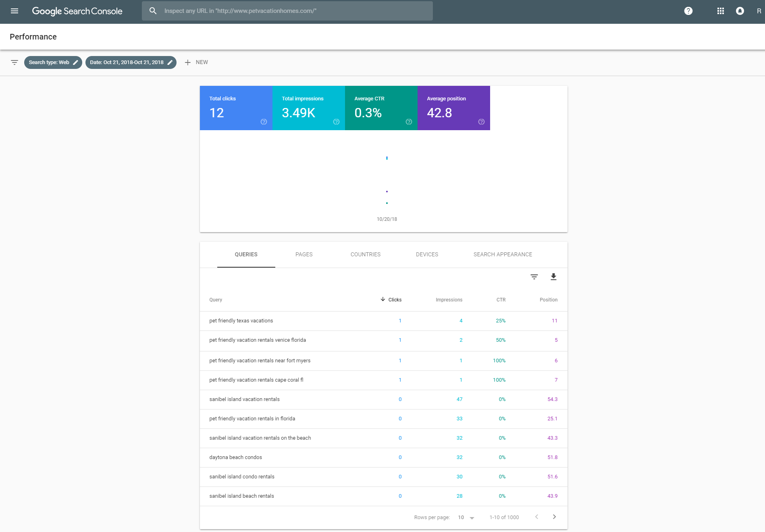This screenshot has width=765, height=532.
Task: Sort table by Position column
Action: (549, 300)
